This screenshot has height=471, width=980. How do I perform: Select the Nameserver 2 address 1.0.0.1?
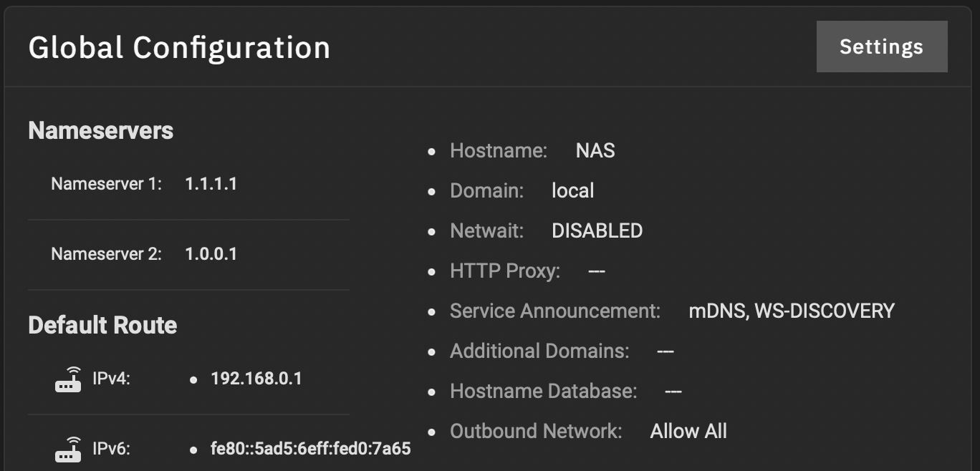pos(211,254)
